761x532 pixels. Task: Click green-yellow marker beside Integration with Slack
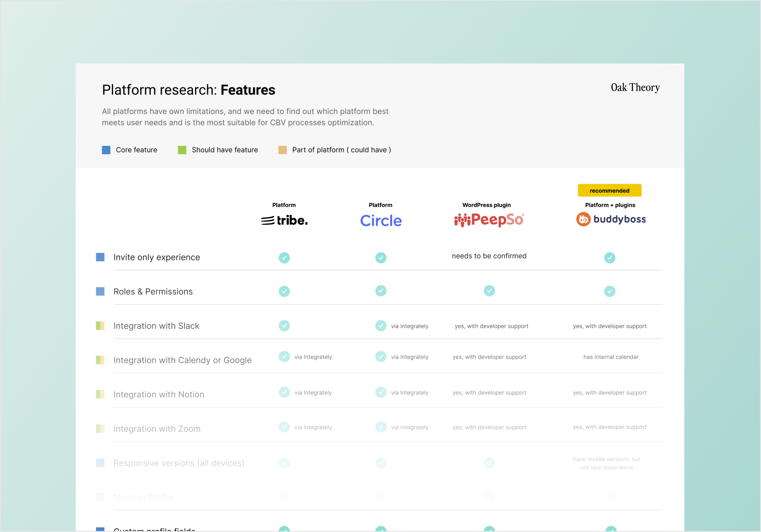(100, 325)
